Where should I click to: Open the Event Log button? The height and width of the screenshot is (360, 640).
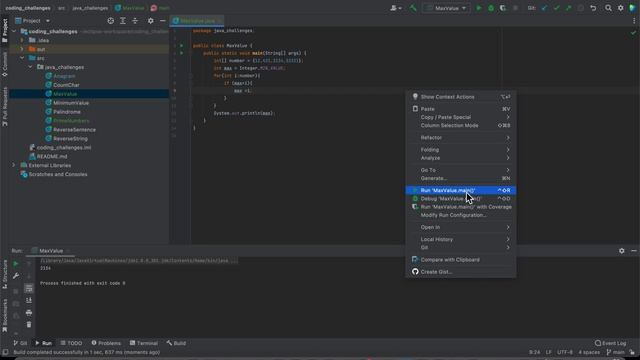[x=611, y=343]
